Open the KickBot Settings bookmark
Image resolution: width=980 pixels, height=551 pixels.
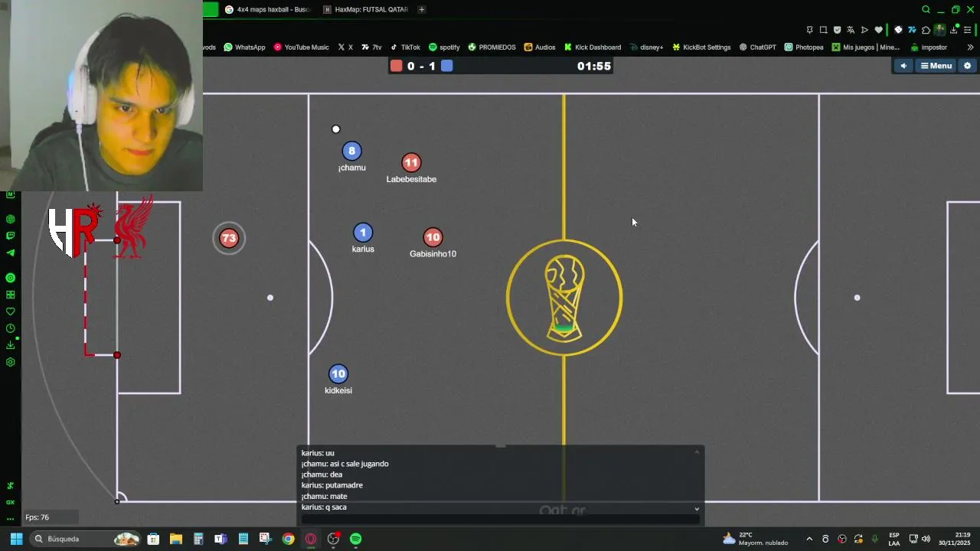pyautogui.click(x=701, y=47)
